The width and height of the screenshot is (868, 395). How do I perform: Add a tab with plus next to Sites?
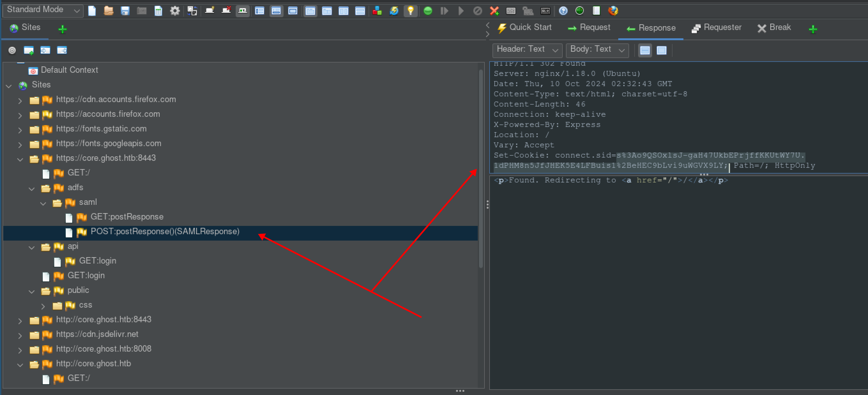(x=62, y=29)
